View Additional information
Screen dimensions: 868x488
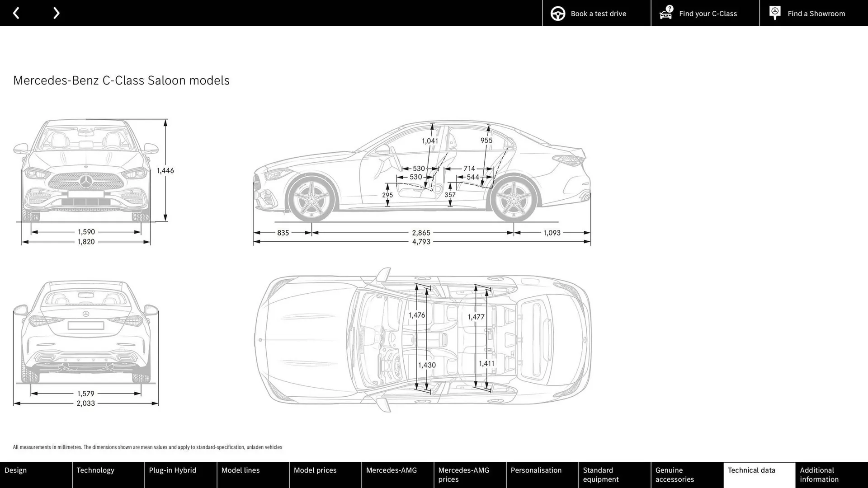pos(831,475)
